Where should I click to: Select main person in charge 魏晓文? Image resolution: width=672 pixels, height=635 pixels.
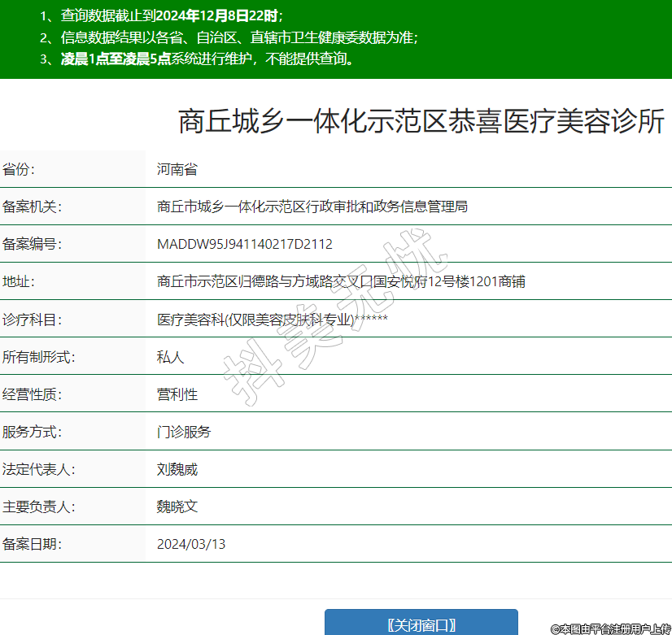click(x=177, y=507)
